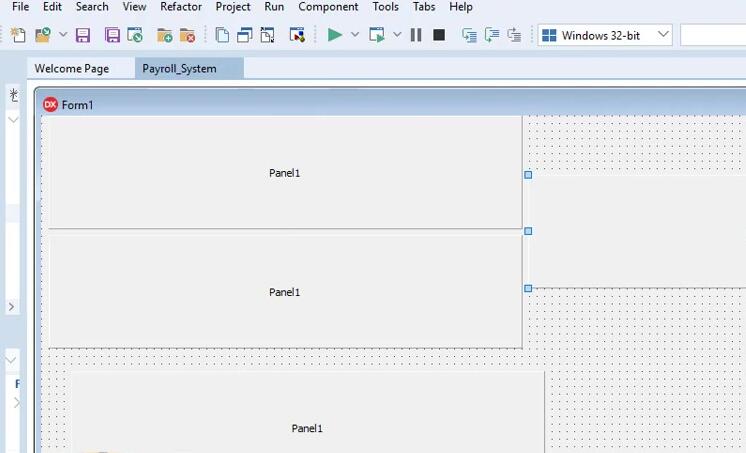
Task: Open the Component menu
Action: coord(328,7)
